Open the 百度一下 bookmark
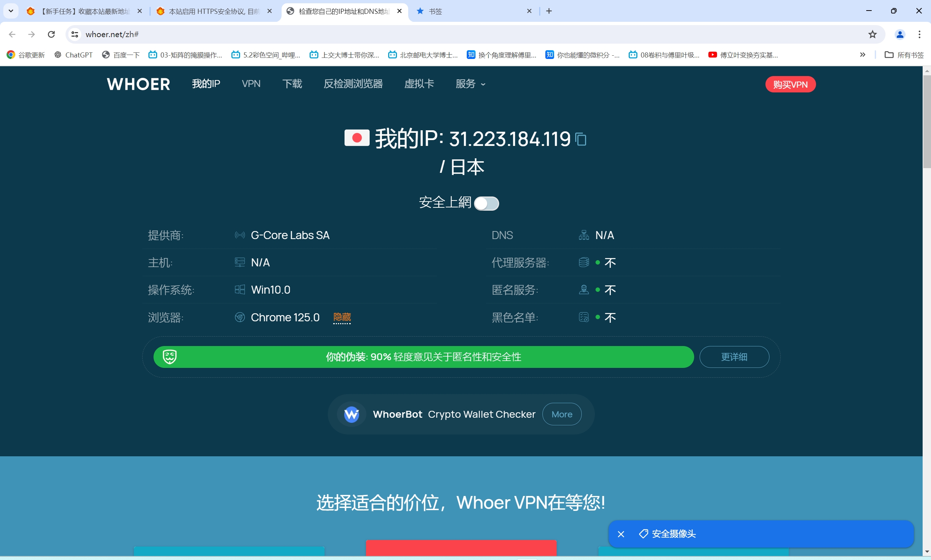This screenshot has width=931, height=560. coord(121,55)
